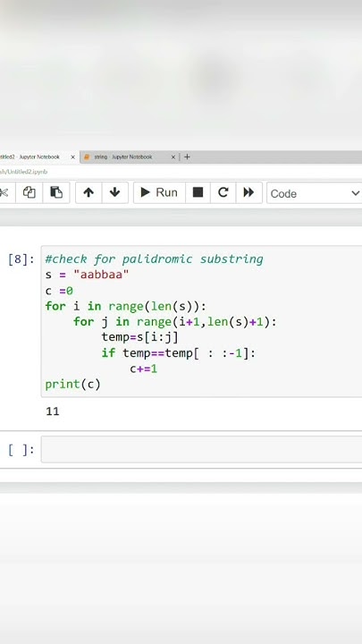Copy selected cells icon

29,192
